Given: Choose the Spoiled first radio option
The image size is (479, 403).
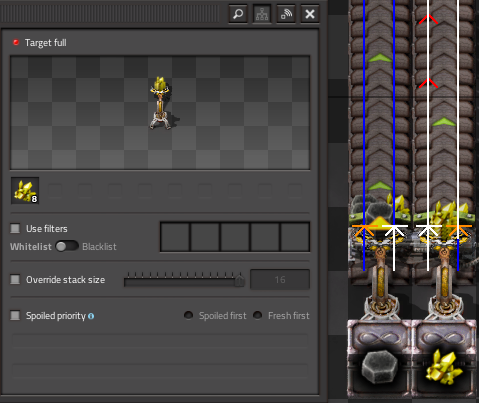Looking at the screenshot, I should [188, 315].
